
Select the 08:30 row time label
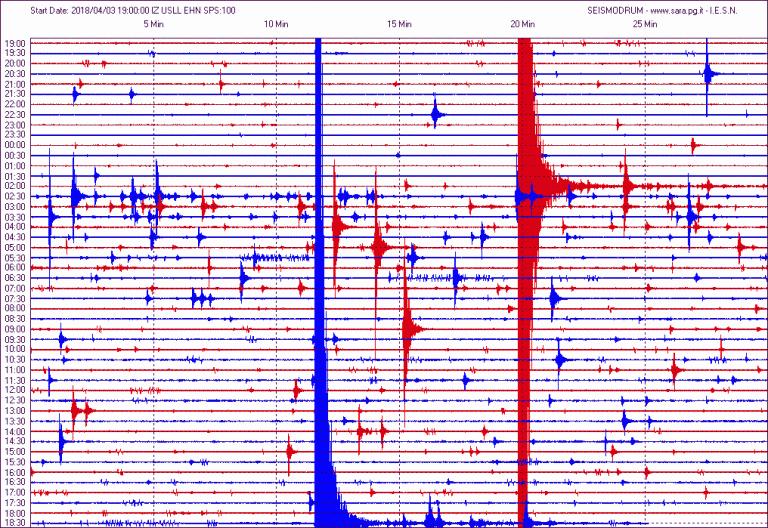(15, 319)
